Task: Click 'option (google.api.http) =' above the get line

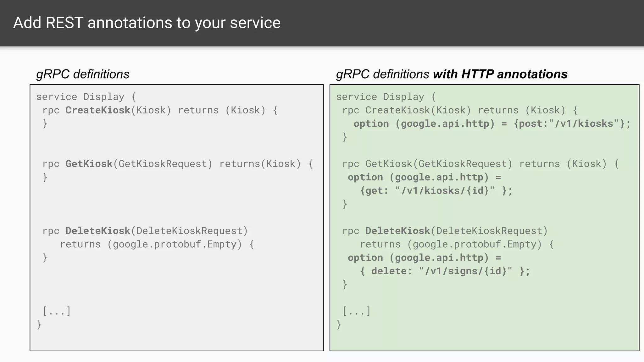Action: coord(425,178)
